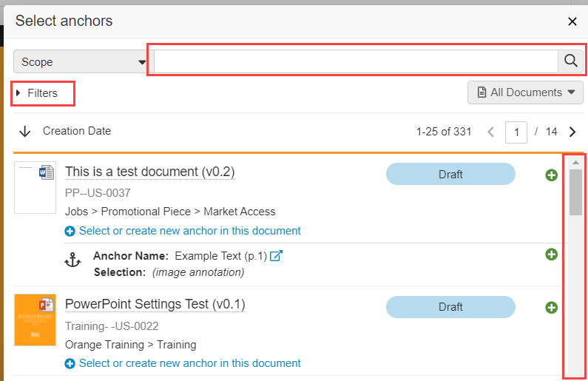Open the All Documents dropdown
Image resolution: width=588 pixels, height=381 pixels.
click(x=525, y=92)
